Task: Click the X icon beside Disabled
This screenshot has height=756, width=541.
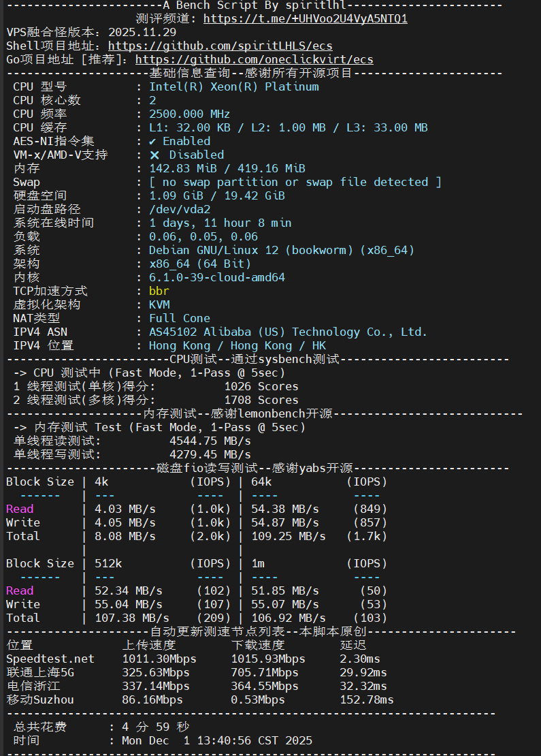Action: tap(154, 155)
